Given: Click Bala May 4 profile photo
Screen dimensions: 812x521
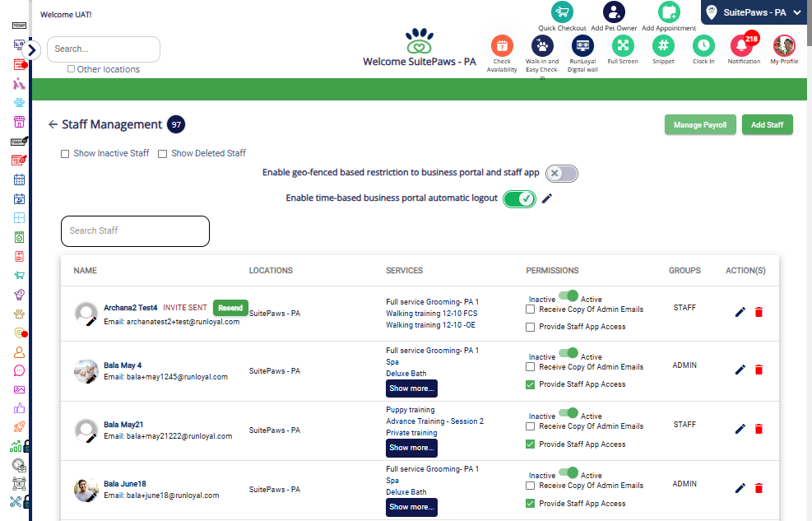Looking at the screenshot, I should tap(86, 371).
